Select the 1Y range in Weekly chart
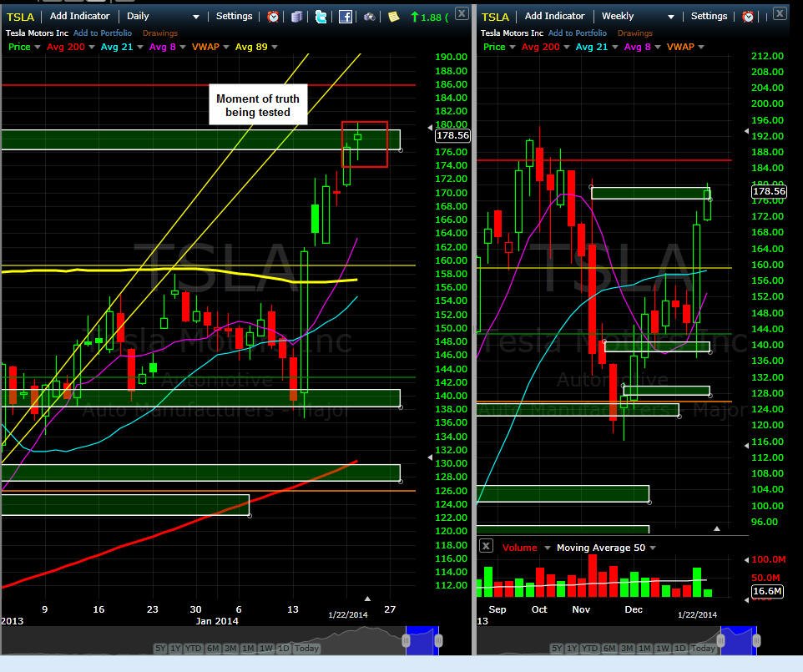Viewport: 803px width, 672px height. click(x=572, y=649)
